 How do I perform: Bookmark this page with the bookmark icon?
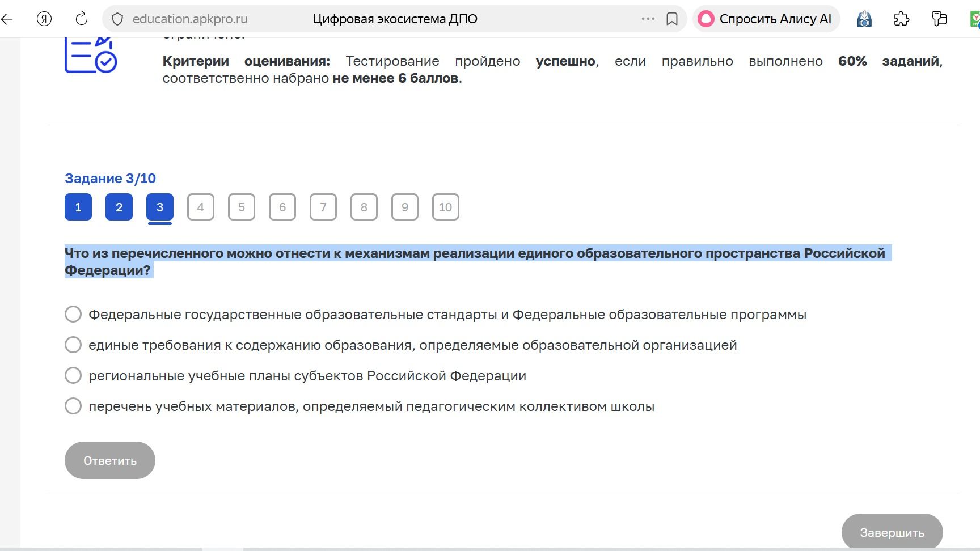point(672,19)
